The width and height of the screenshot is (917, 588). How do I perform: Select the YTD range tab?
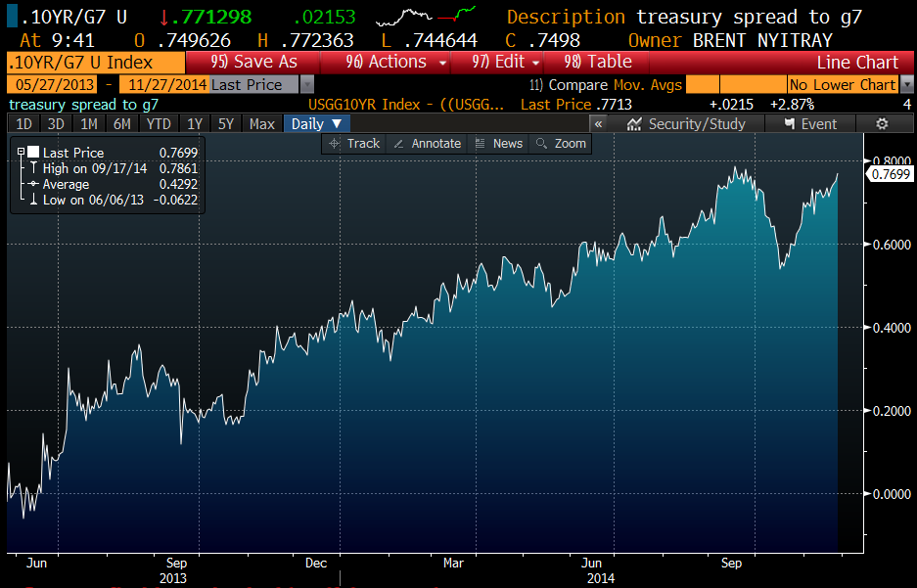coord(157,124)
